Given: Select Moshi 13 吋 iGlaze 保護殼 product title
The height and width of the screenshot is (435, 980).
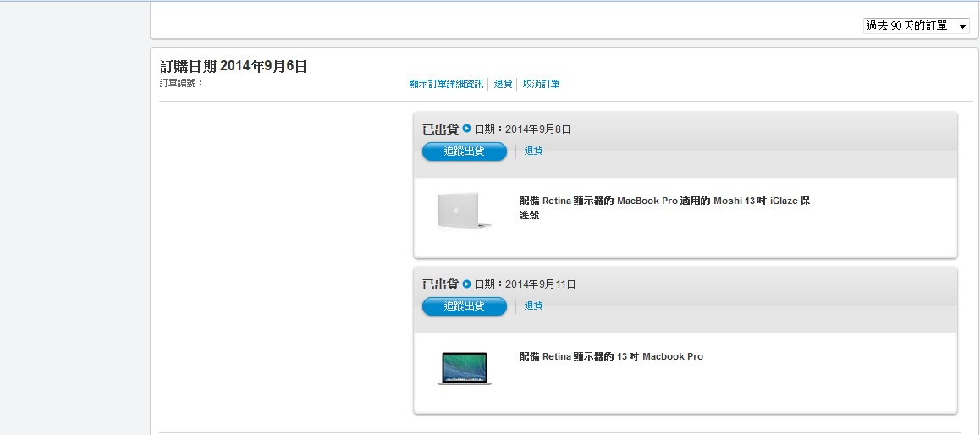Looking at the screenshot, I should (665, 208).
